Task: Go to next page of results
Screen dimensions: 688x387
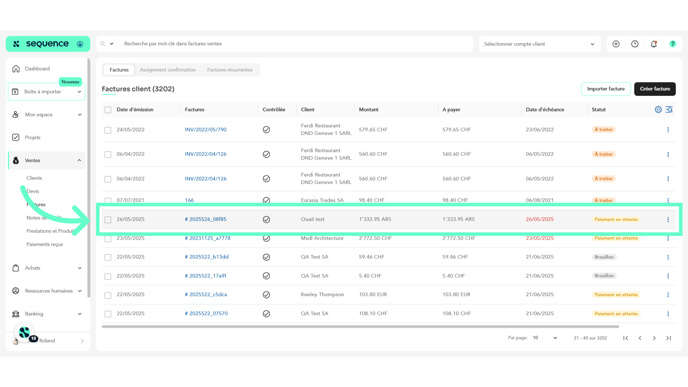Action: [x=654, y=338]
